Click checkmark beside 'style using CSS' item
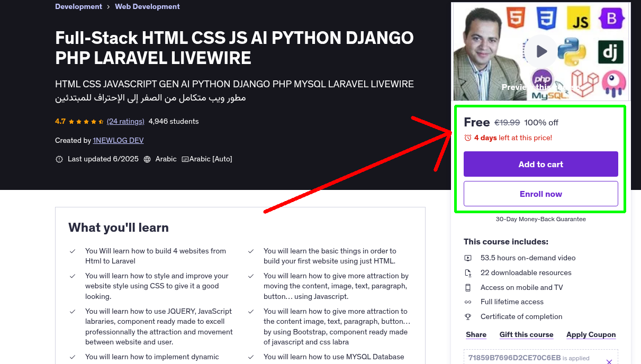Image resolution: width=641 pixels, height=364 pixels. pyautogui.click(x=73, y=276)
